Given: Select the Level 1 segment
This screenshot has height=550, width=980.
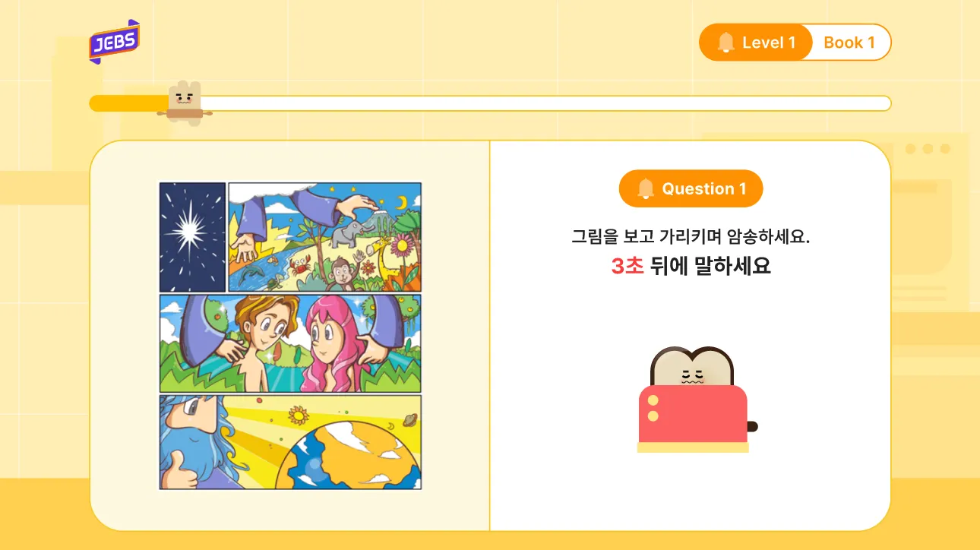Looking at the screenshot, I should pyautogui.click(x=756, y=43).
